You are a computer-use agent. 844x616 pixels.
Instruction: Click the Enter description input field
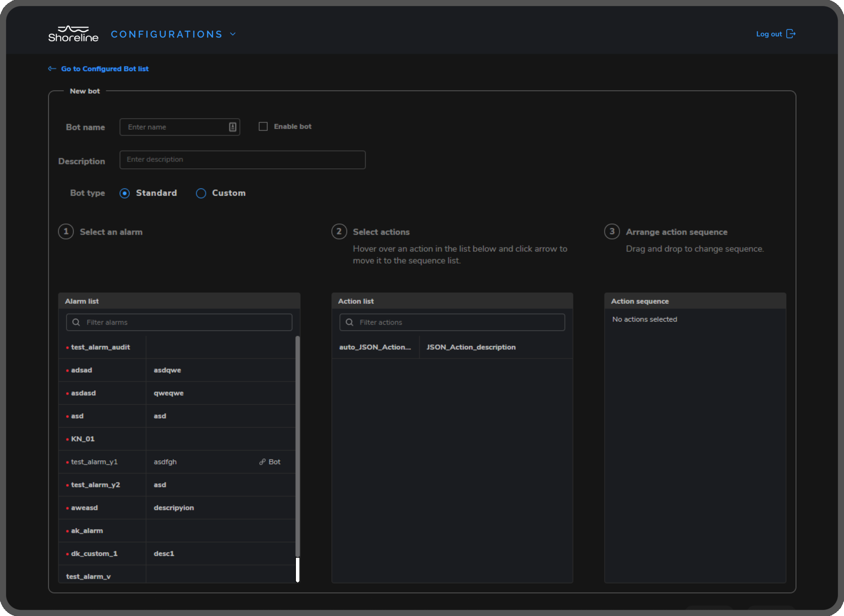pyautogui.click(x=242, y=160)
